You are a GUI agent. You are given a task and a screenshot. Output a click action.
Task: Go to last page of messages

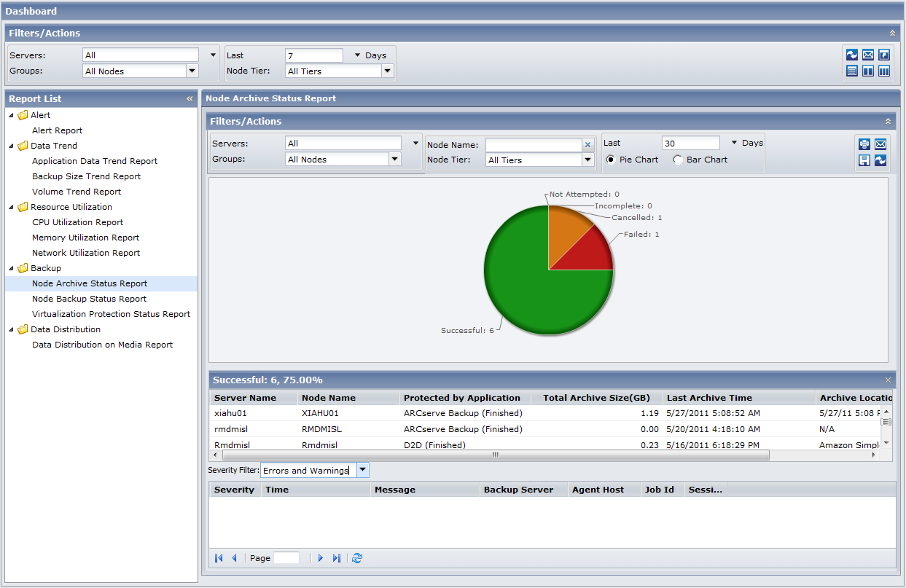(x=337, y=558)
